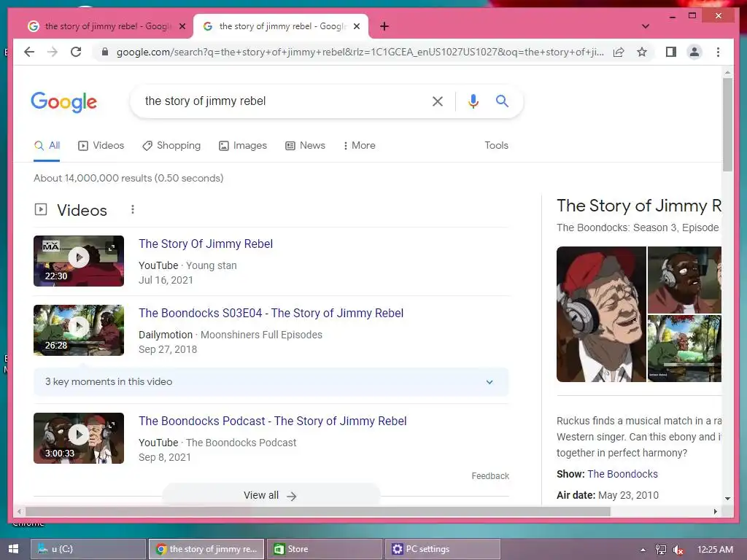Click the vertical scrollbar thumb
Image resolution: width=747 pixels, height=560 pixels.
pos(727,125)
